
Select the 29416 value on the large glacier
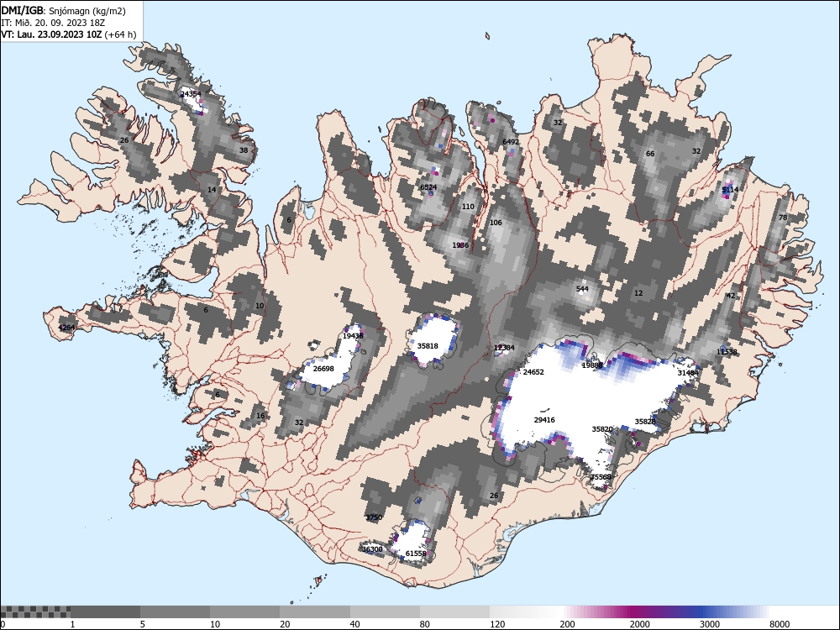(x=544, y=420)
